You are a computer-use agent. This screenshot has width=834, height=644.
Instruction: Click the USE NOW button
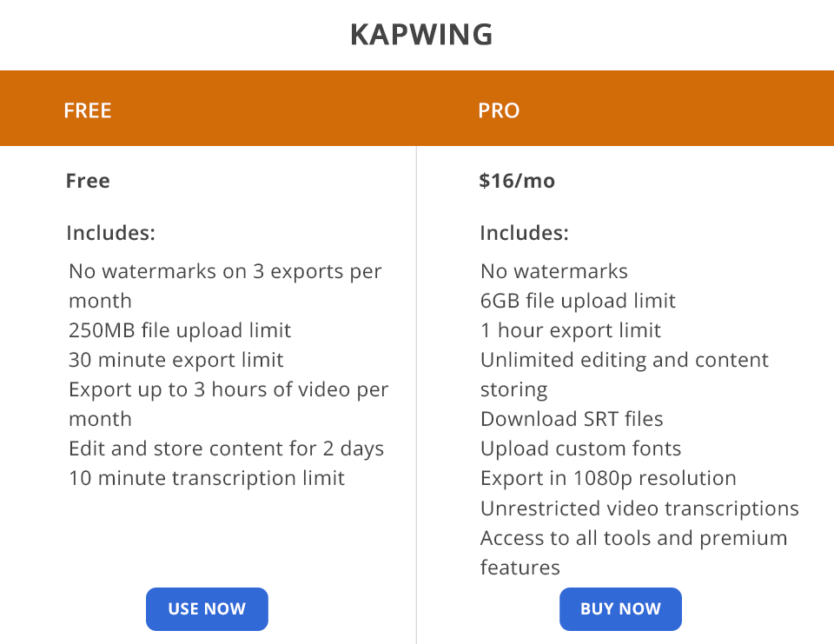(x=207, y=609)
